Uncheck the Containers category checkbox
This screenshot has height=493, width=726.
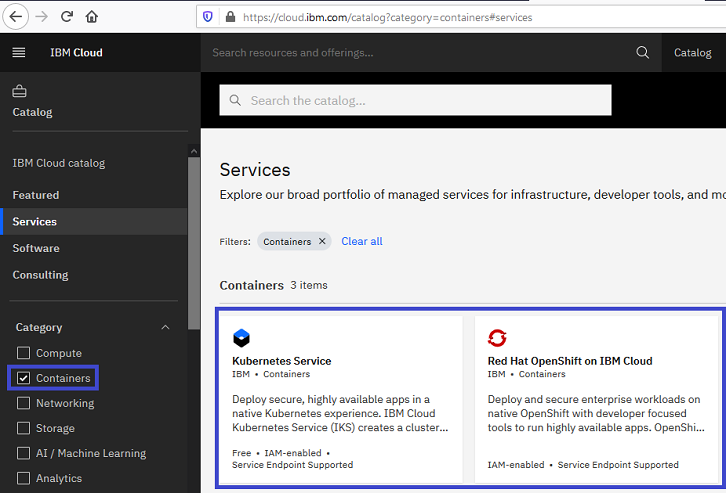(23, 378)
